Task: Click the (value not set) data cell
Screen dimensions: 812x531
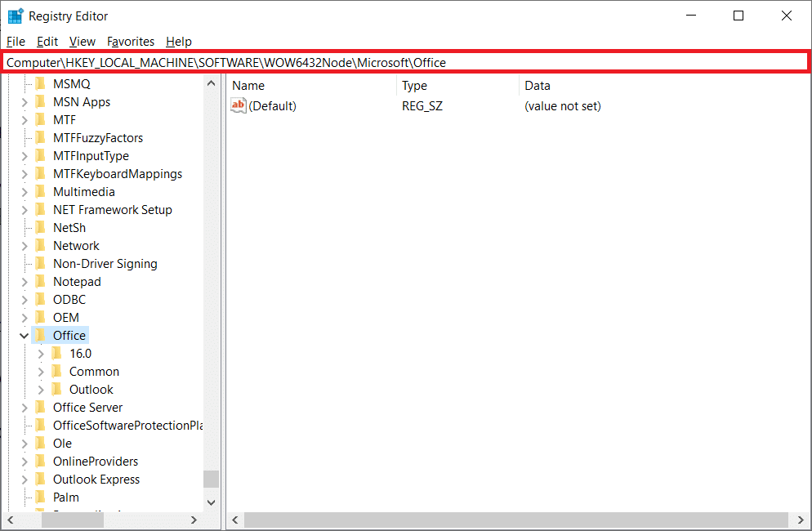Action: tap(563, 106)
